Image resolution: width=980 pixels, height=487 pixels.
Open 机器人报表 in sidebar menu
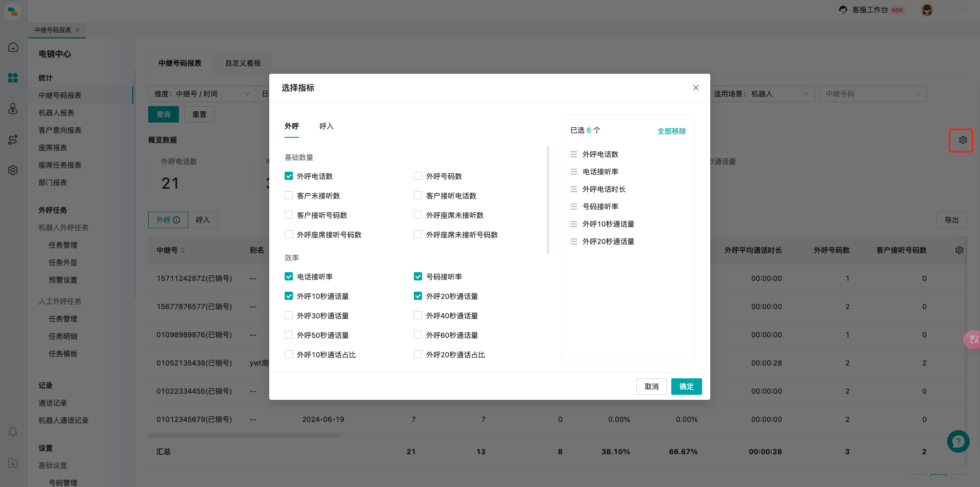tap(56, 113)
